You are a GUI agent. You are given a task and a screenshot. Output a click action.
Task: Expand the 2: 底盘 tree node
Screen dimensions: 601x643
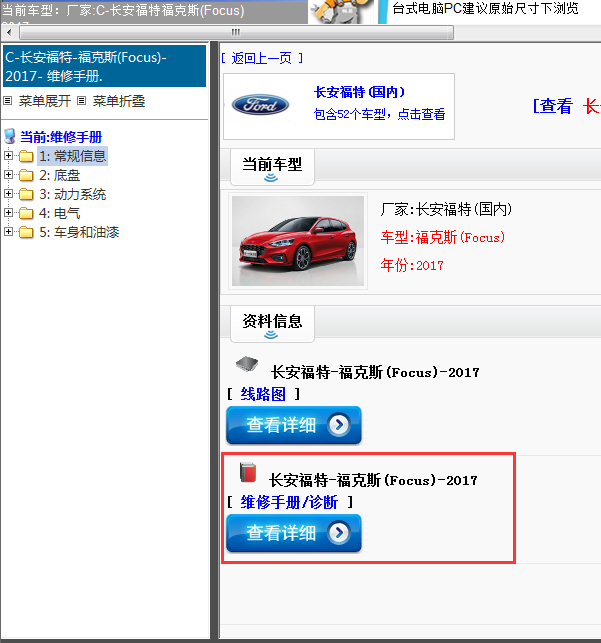pyautogui.click(x=8, y=175)
